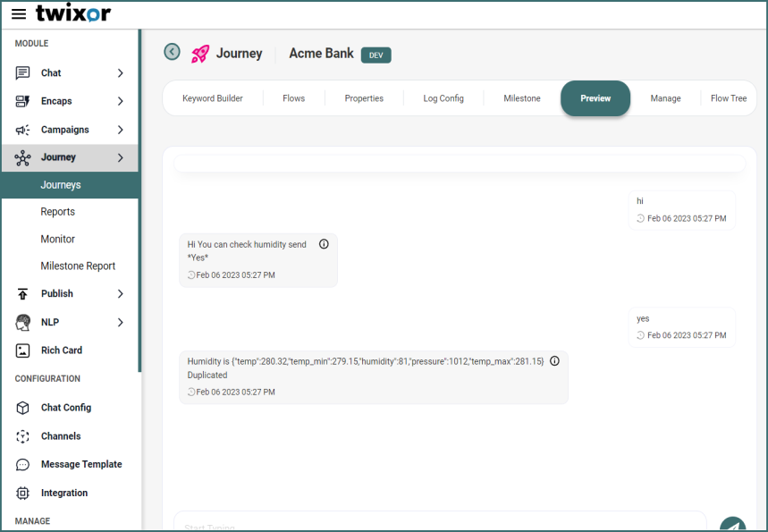Expand the Encaps module chevron
This screenshot has width=768, height=532.
tap(121, 102)
